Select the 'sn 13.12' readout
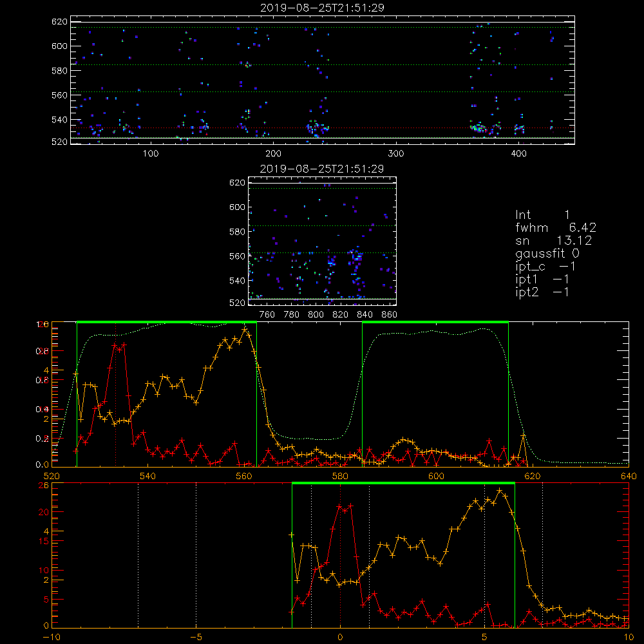644x644 pixels. tap(554, 241)
